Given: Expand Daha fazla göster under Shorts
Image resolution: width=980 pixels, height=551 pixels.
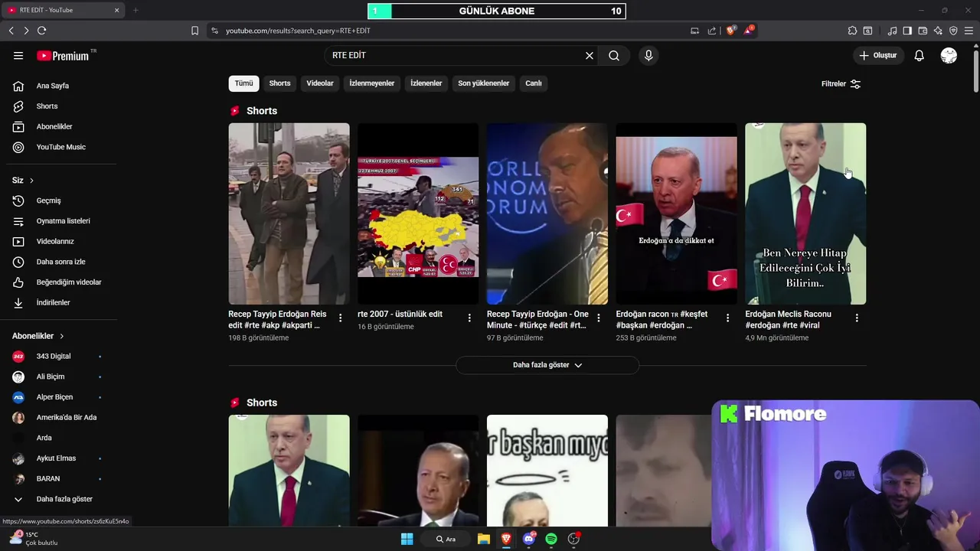Looking at the screenshot, I should [547, 365].
